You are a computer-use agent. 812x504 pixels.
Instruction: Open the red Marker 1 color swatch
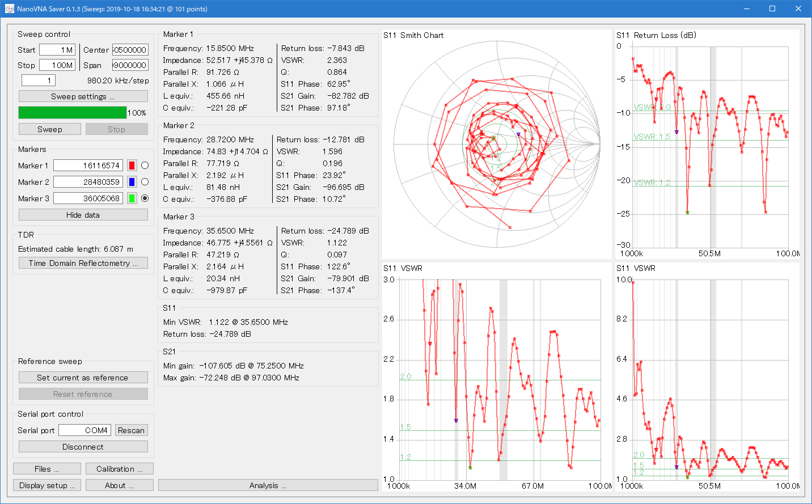click(x=132, y=166)
